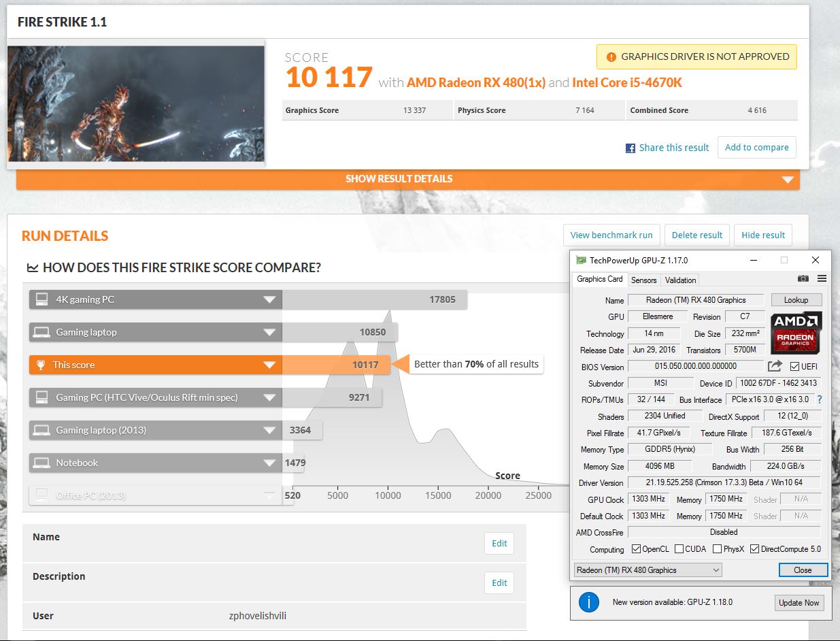Open the Validation tab in GPU-Z
The width and height of the screenshot is (840, 641).
point(680,280)
